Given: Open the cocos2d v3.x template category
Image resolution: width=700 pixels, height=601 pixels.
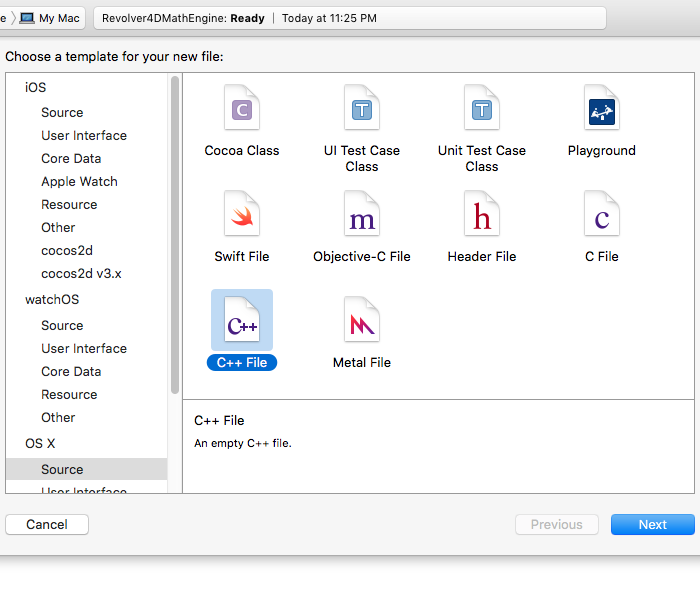Looking at the screenshot, I should 81,274.
